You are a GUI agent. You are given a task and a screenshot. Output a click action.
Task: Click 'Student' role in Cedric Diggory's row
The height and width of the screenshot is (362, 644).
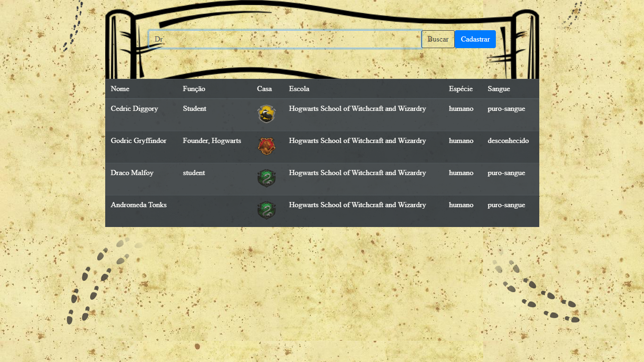click(x=194, y=109)
